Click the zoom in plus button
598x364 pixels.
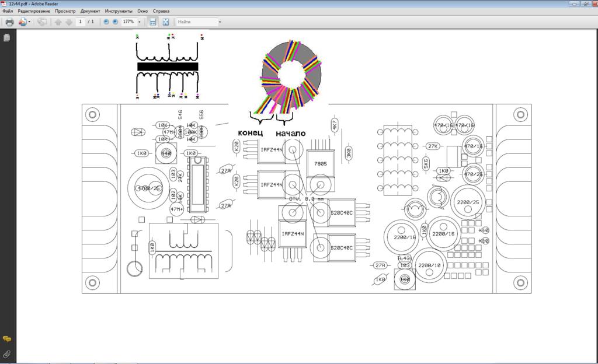point(115,22)
